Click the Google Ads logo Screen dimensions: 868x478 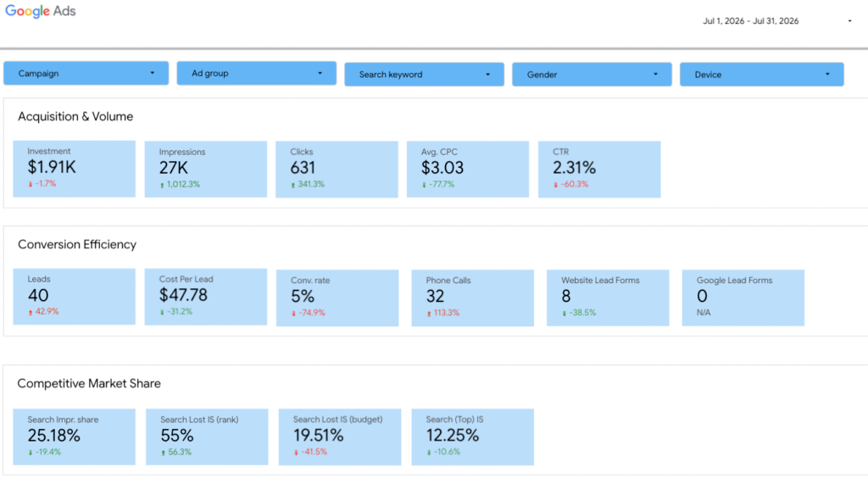tap(41, 11)
